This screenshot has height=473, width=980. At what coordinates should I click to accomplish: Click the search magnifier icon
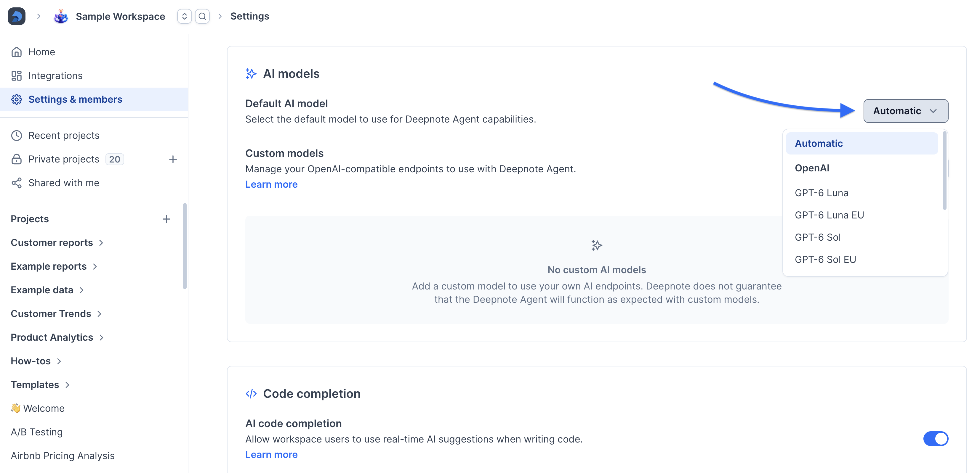click(x=202, y=16)
